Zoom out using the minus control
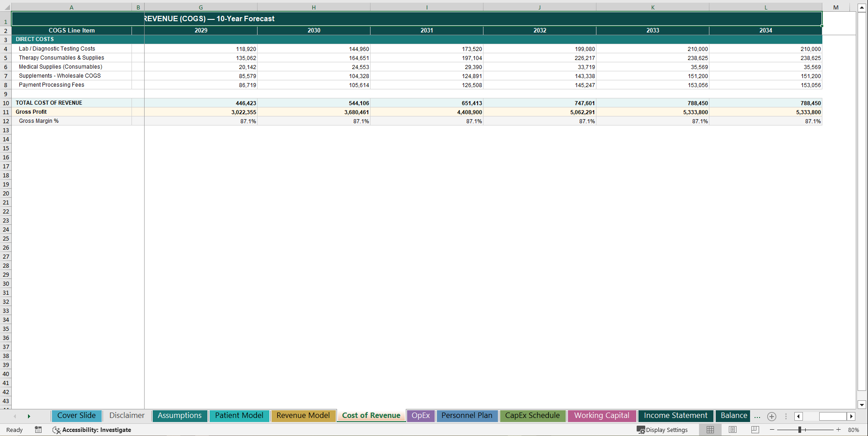868x436 pixels. coord(773,430)
